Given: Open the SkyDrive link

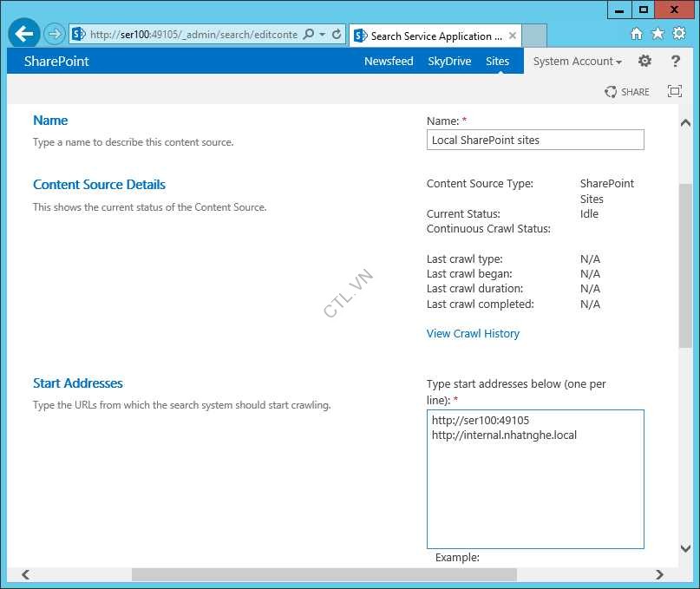Looking at the screenshot, I should [x=449, y=62].
